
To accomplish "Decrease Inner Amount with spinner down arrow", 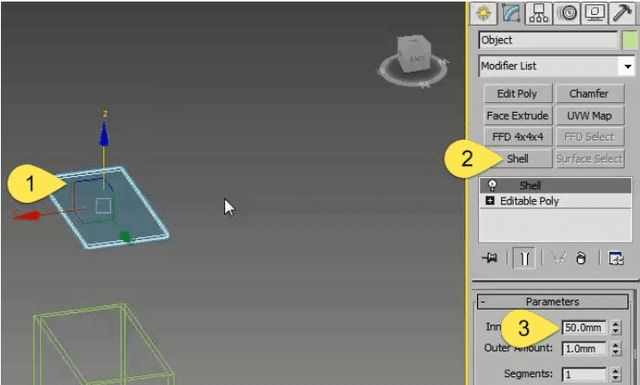I will coord(616,331).
